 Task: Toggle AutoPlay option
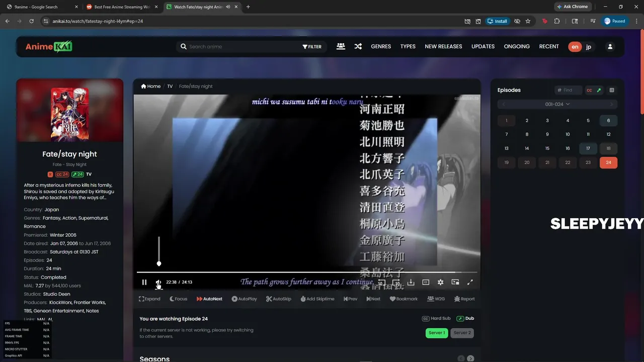(x=244, y=299)
